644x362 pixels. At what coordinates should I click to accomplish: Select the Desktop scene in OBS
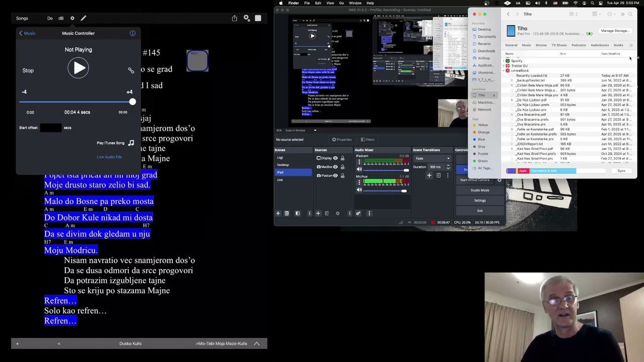293,165
